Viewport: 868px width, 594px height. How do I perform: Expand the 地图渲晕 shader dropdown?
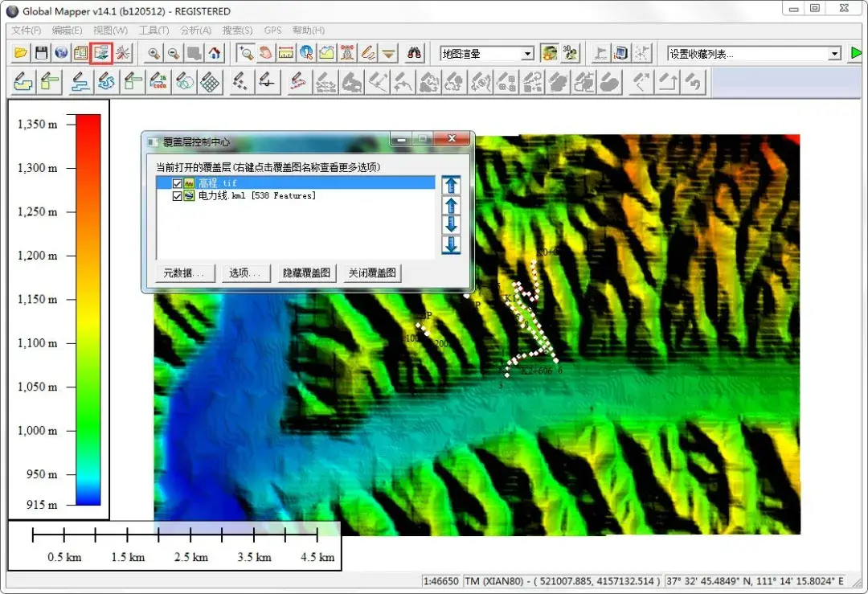tap(527, 54)
